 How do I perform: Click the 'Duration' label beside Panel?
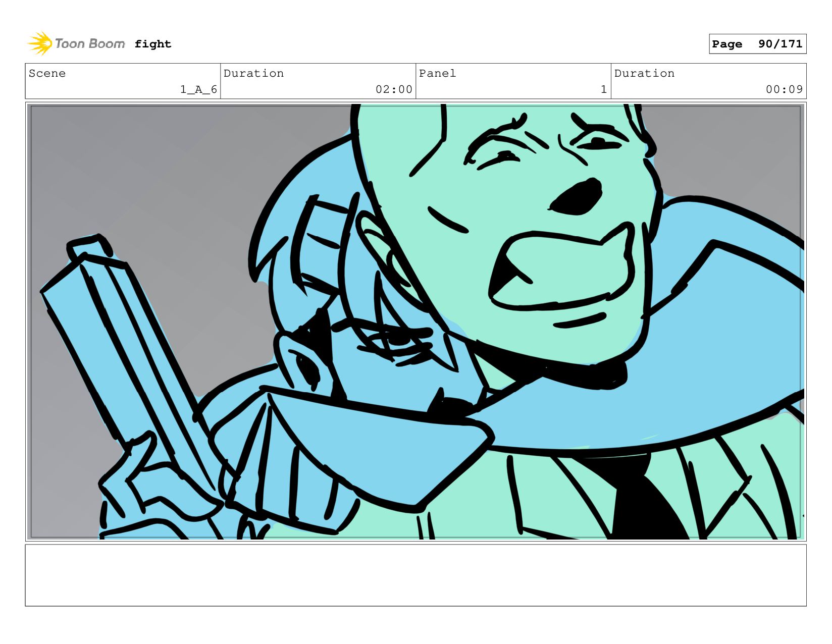click(644, 73)
